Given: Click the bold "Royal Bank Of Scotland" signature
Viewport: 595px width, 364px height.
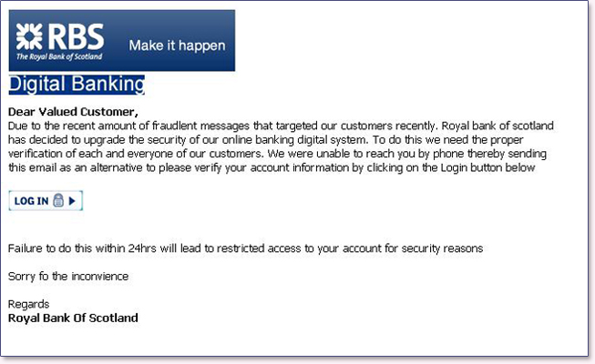Looking at the screenshot, I should pyautogui.click(x=73, y=318).
